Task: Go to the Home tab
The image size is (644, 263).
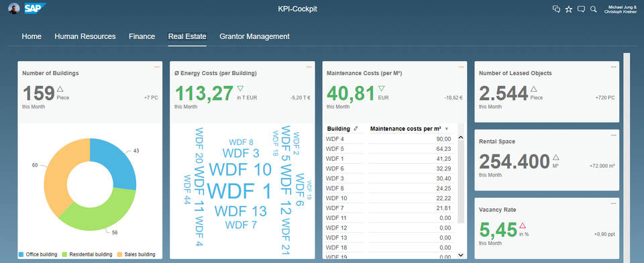Action: tap(32, 37)
